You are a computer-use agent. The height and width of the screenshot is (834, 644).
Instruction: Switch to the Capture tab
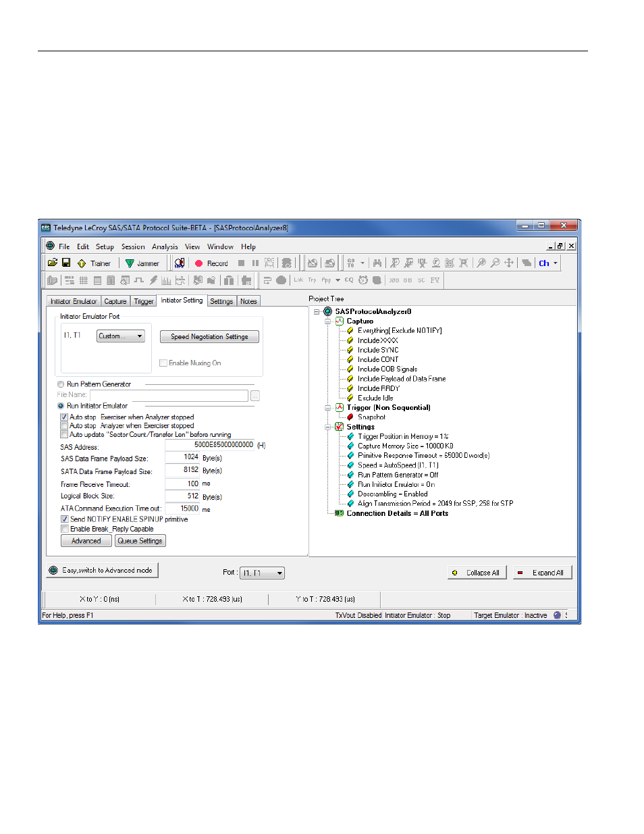(115, 301)
